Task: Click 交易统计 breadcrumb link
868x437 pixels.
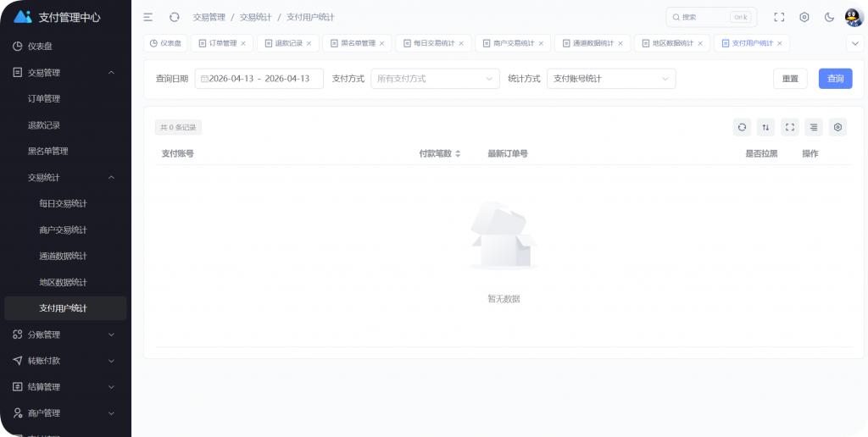Action: [255, 17]
